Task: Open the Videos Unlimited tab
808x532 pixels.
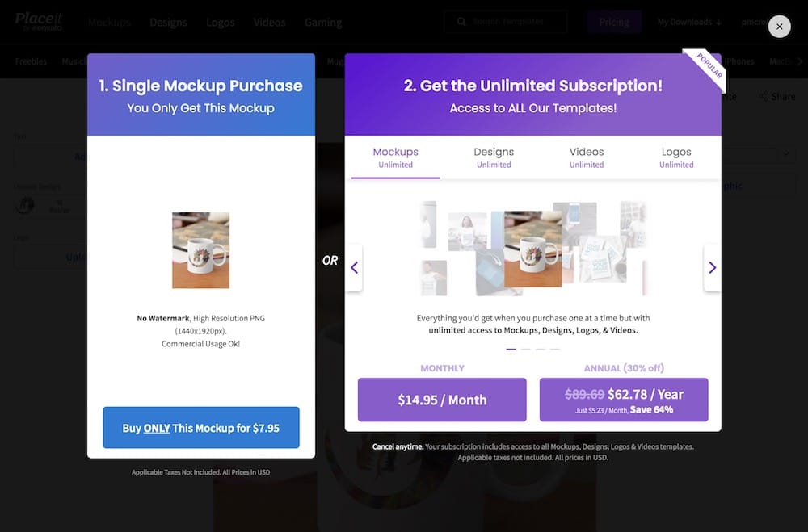Action: click(587, 157)
